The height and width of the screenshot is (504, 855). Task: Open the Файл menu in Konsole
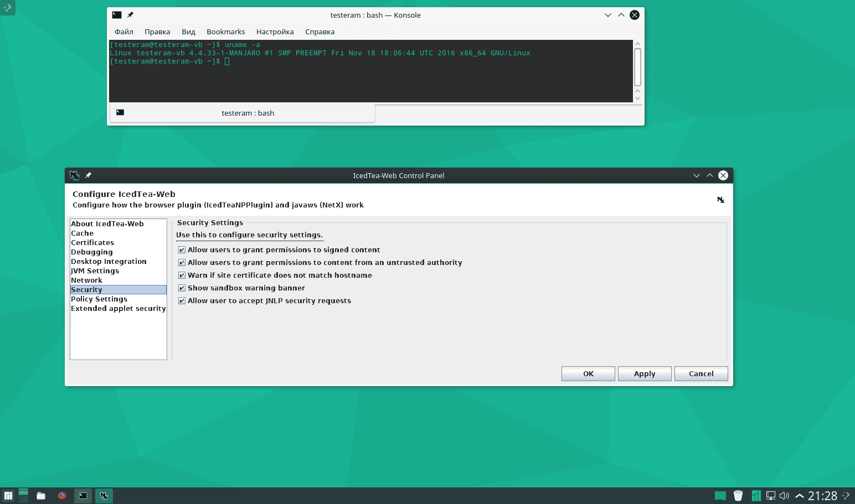(123, 32)
